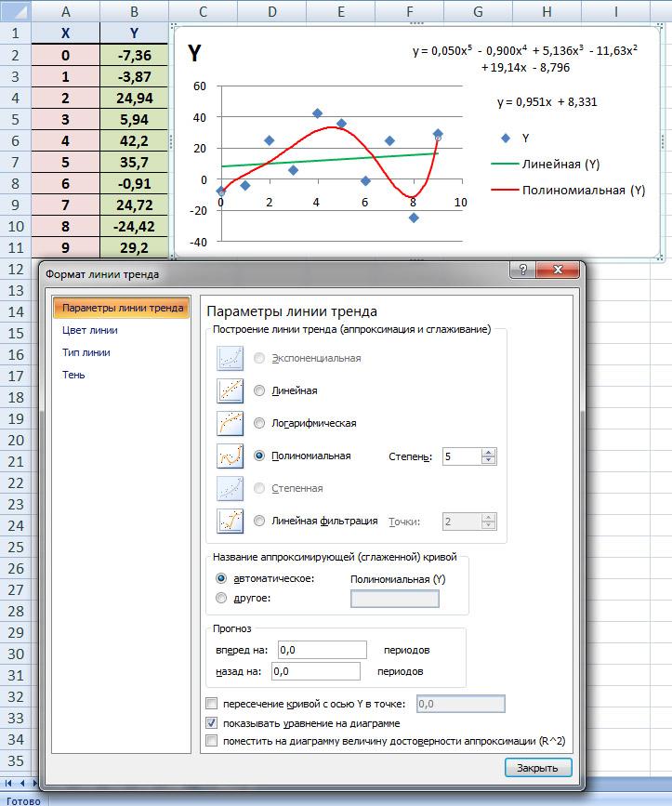The height and width of the screenshot is (806, 672).
Task: Select row 6 header
Action: (x=16, y=141)
